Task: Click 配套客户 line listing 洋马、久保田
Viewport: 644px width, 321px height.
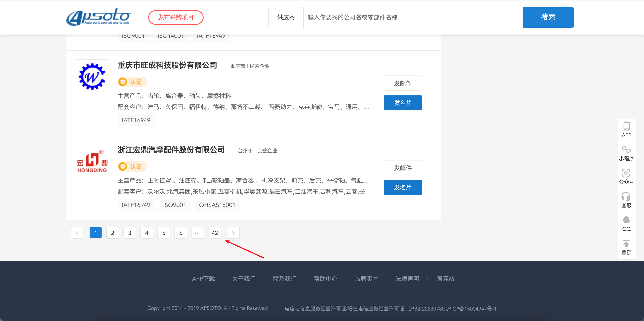Action: [x=243, y=107]
